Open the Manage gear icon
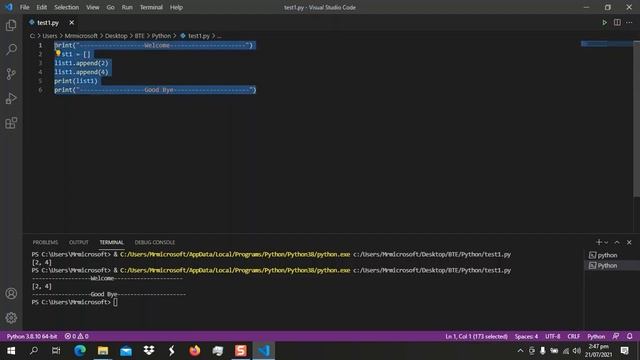This screenshot has height=360, width=640. click(x=11, y=318)
